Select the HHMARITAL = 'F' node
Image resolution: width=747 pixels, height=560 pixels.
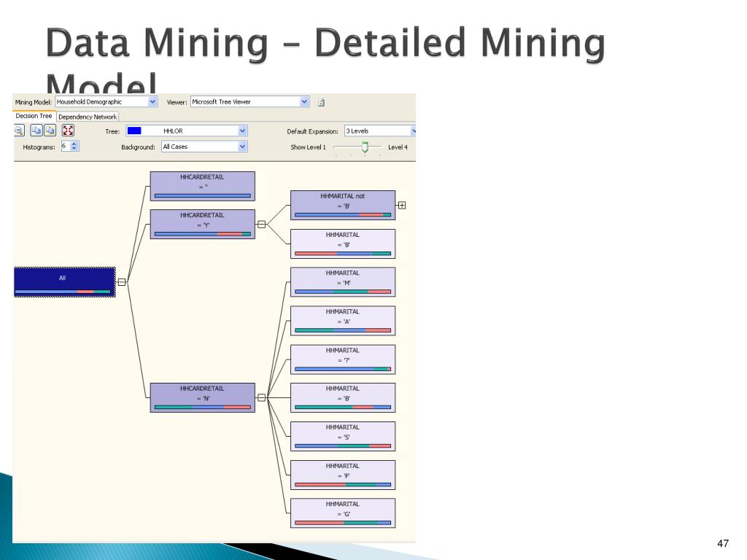click(343, 475)
